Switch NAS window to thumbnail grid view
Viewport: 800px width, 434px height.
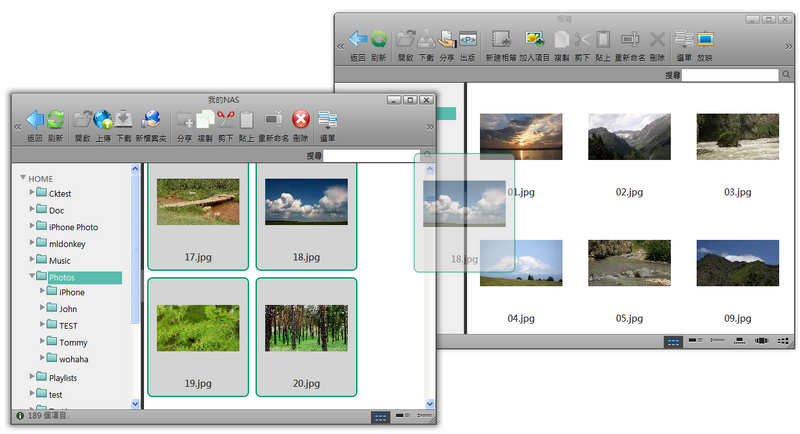[x=380, y=415]
